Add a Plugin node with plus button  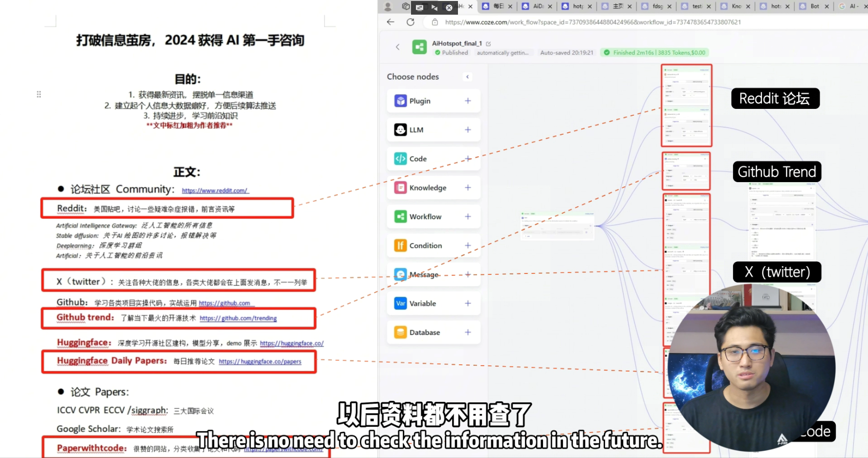point(468,101)
